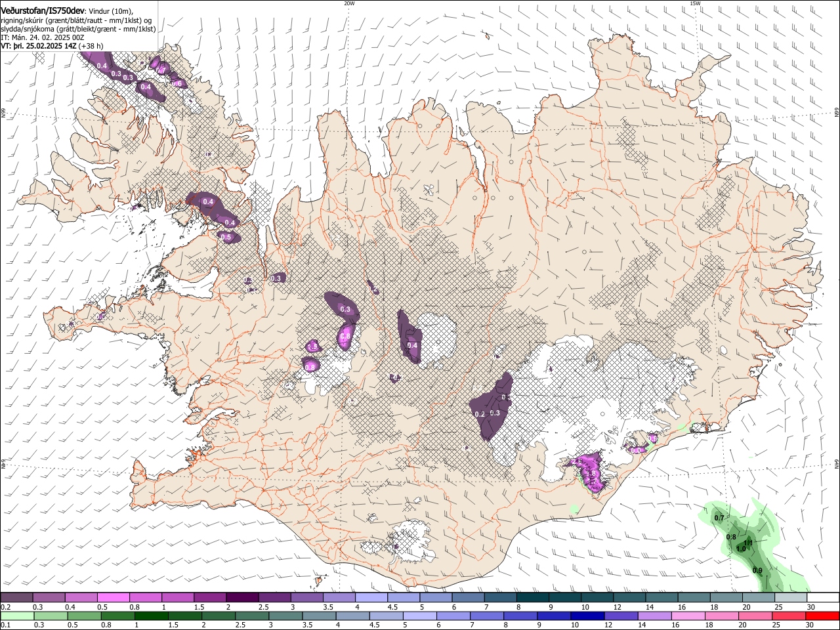Select the lower legend swatch labeled 9
The width and height of the screenshot is (840, 630).
tap(553, 616)
